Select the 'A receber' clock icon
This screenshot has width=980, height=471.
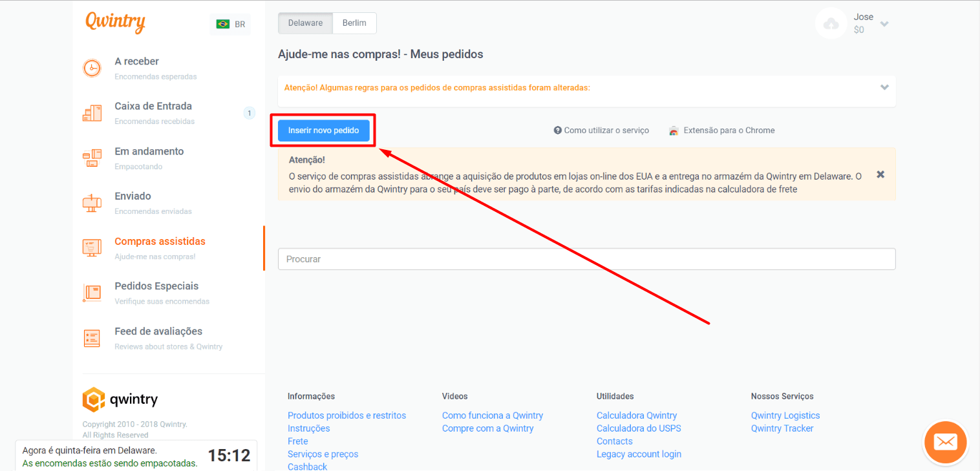(x=92, y=67)
